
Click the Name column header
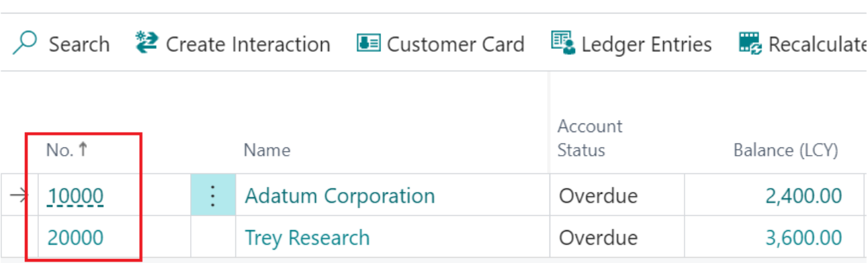pyautogui.click(x=267, y=150)
